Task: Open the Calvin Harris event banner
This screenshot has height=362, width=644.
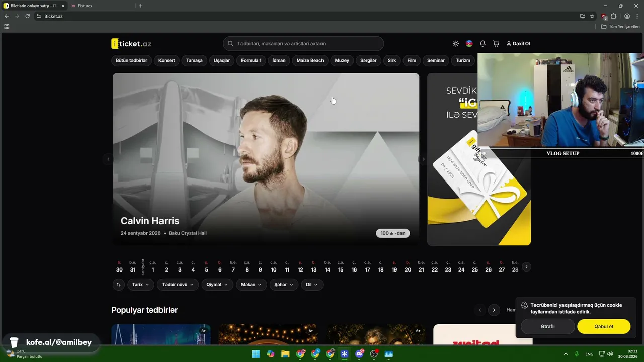Action: click(266, 159)
